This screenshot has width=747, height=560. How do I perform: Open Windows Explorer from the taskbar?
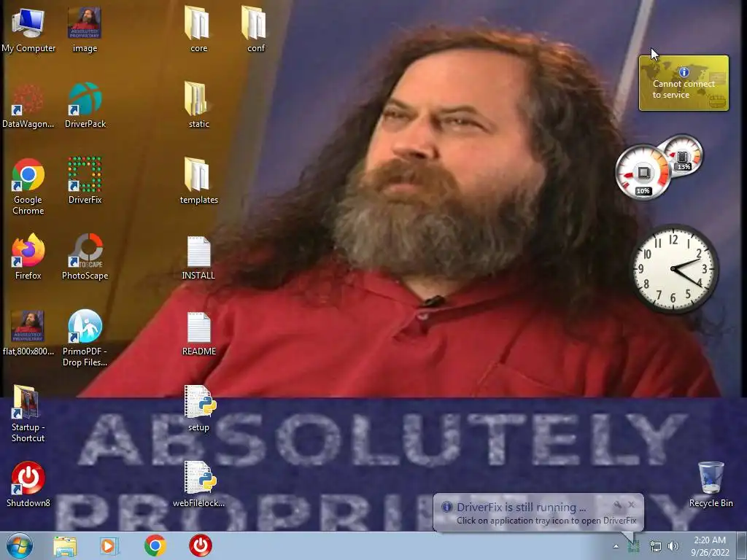(x=65, y=546)
